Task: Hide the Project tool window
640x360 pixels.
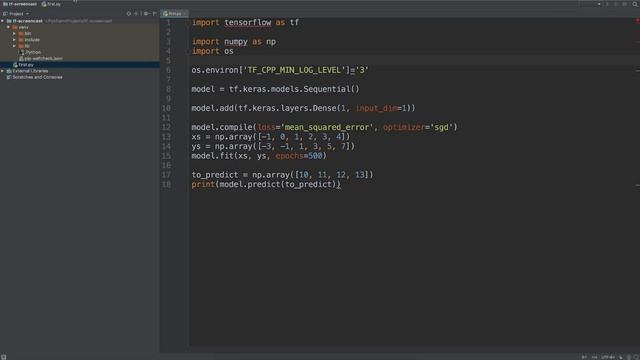Action: [x=154, y=14]
